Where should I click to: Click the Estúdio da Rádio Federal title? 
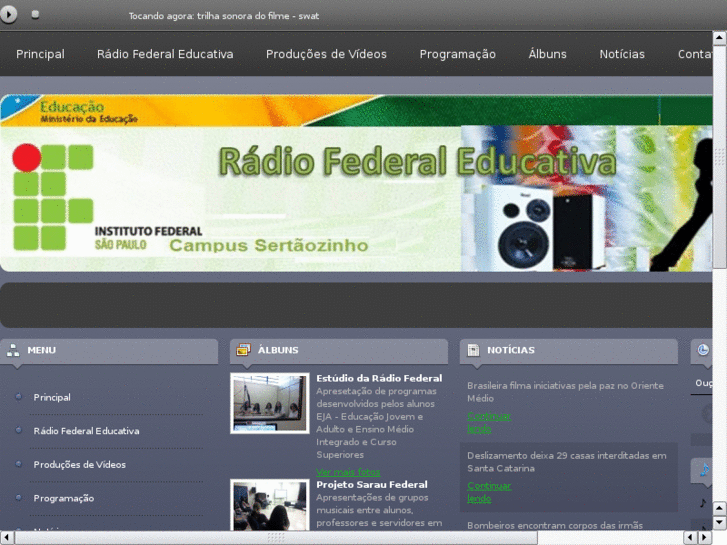click(x=379, y=378)
